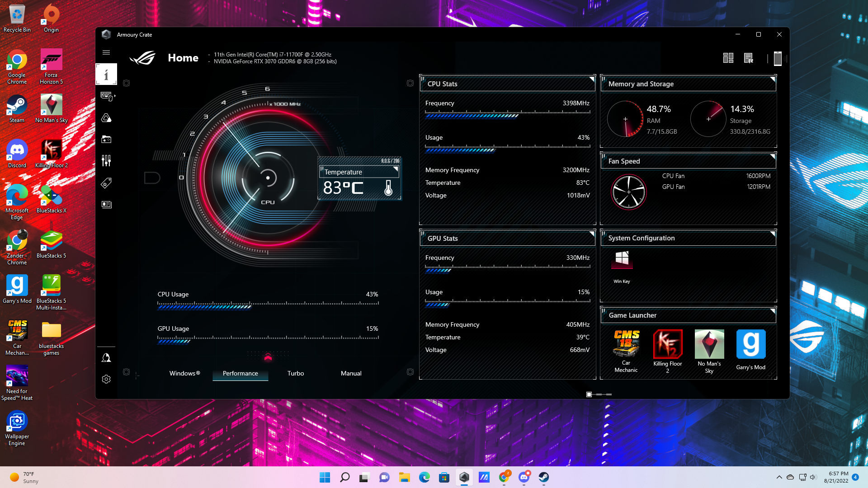Expand the Temperature widget dropdown arrow

[396, 169]
